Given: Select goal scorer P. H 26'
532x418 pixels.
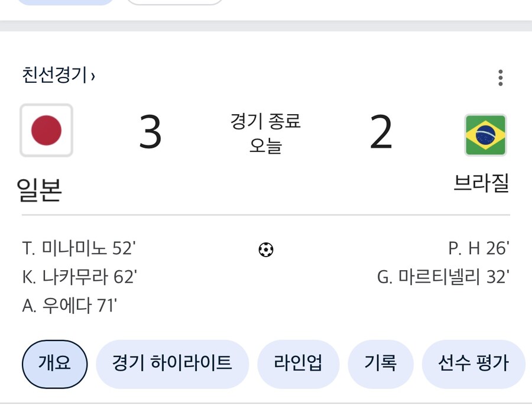Looking at the screenshot, I should [x=478, y=248].
